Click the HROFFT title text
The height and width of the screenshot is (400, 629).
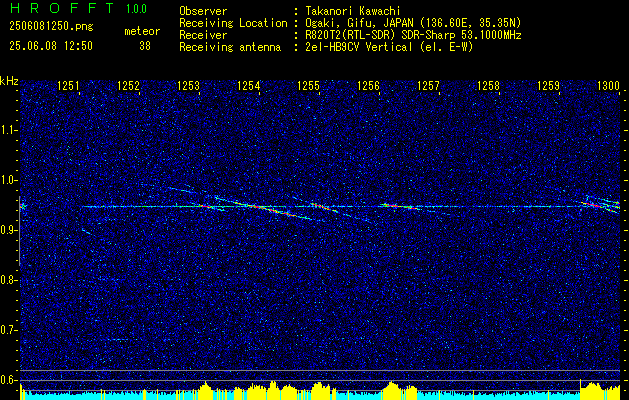pos(61,8)
